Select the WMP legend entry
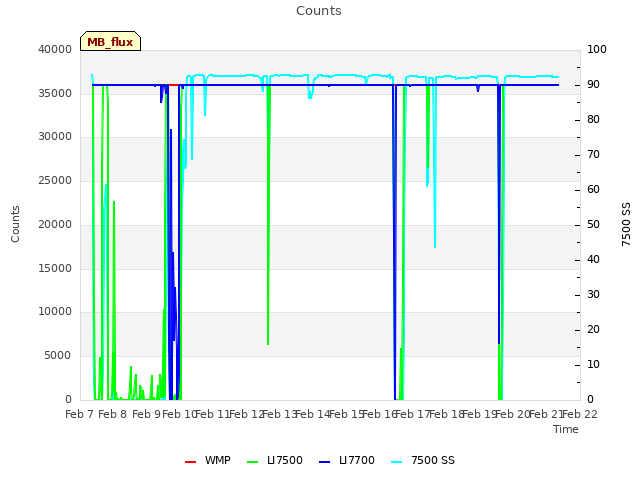The image size is (640, 480). [208, 460]
